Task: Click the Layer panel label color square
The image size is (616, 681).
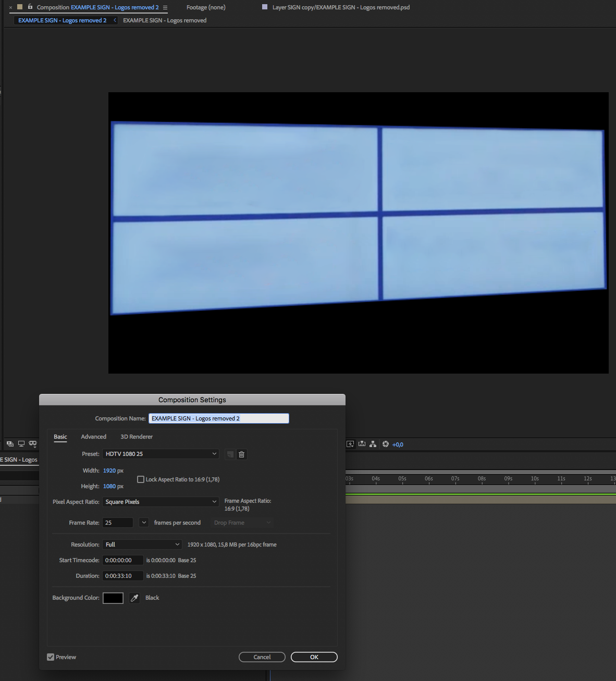Action: [265, 7]
